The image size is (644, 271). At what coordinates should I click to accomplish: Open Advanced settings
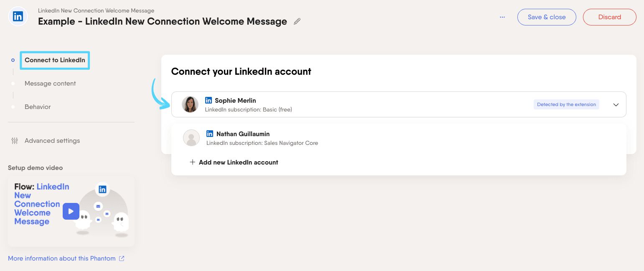click(x=52, y=141)
